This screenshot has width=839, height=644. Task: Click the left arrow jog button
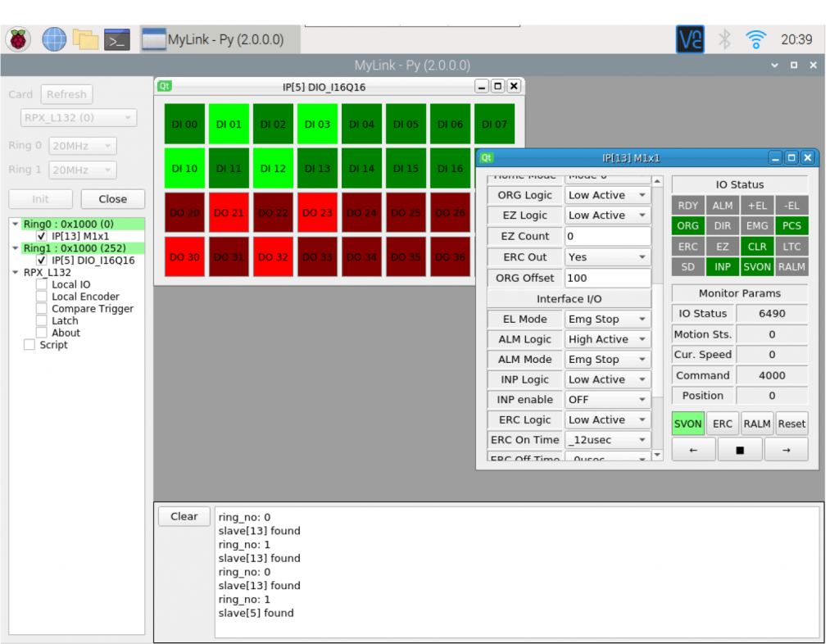(693, 450)
